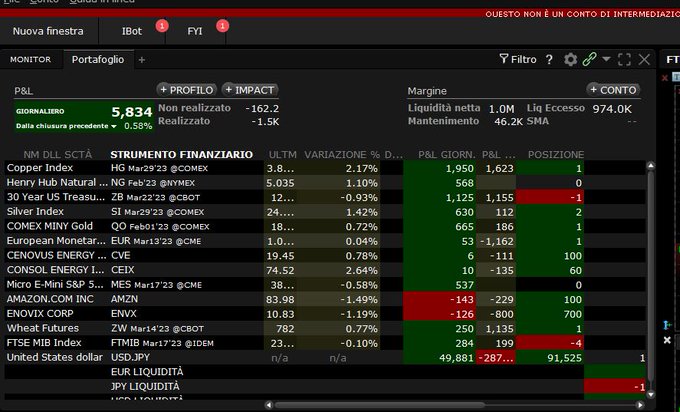Select the COMEX MINY Gold row
The image size is (680, 412).
coord(325,226)
